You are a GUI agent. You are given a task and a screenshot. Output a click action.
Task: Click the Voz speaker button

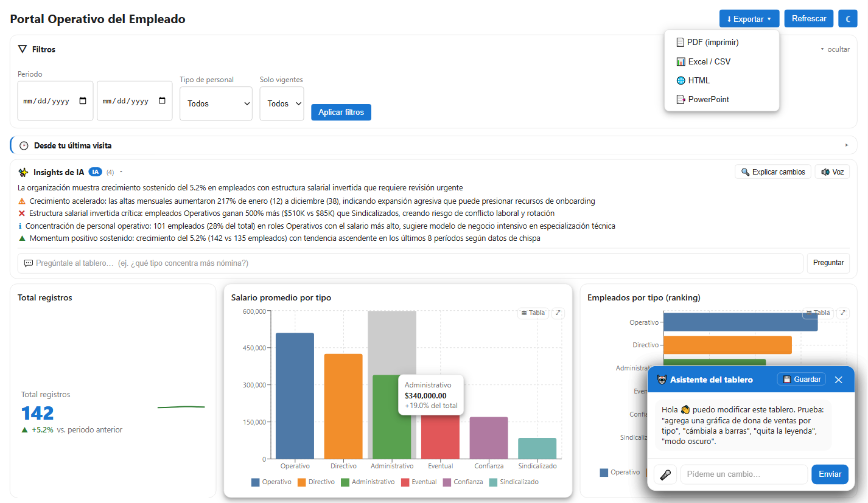(832, 172)
